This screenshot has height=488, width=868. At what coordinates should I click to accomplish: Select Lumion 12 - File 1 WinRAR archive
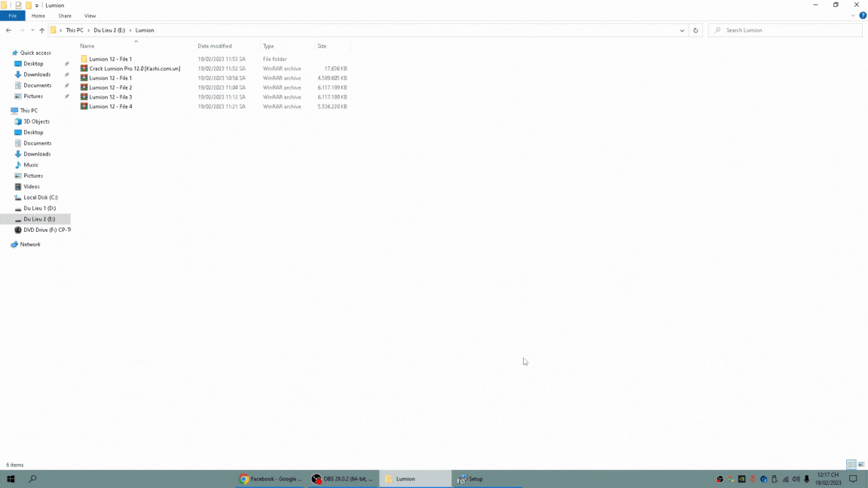point(110,78)
